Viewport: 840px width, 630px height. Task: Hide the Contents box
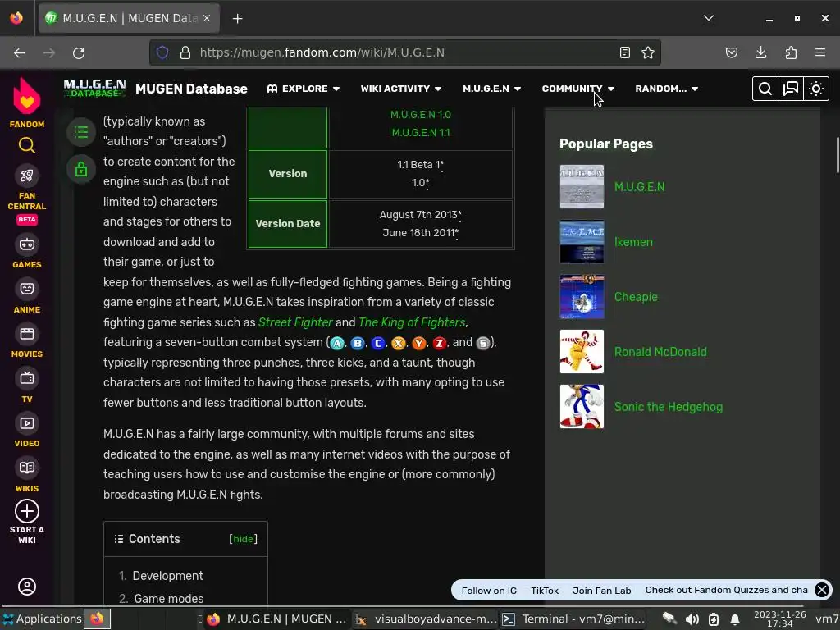click(243, 539)
